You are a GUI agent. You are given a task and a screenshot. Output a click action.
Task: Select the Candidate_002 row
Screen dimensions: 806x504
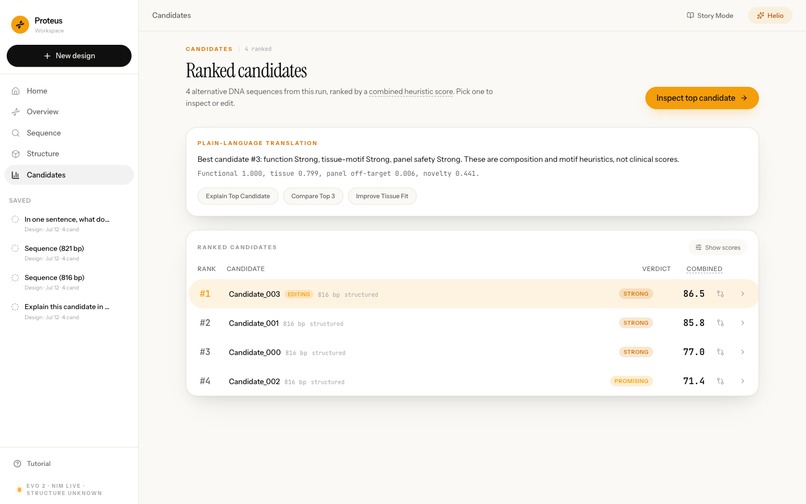click(x=473, y=381)
